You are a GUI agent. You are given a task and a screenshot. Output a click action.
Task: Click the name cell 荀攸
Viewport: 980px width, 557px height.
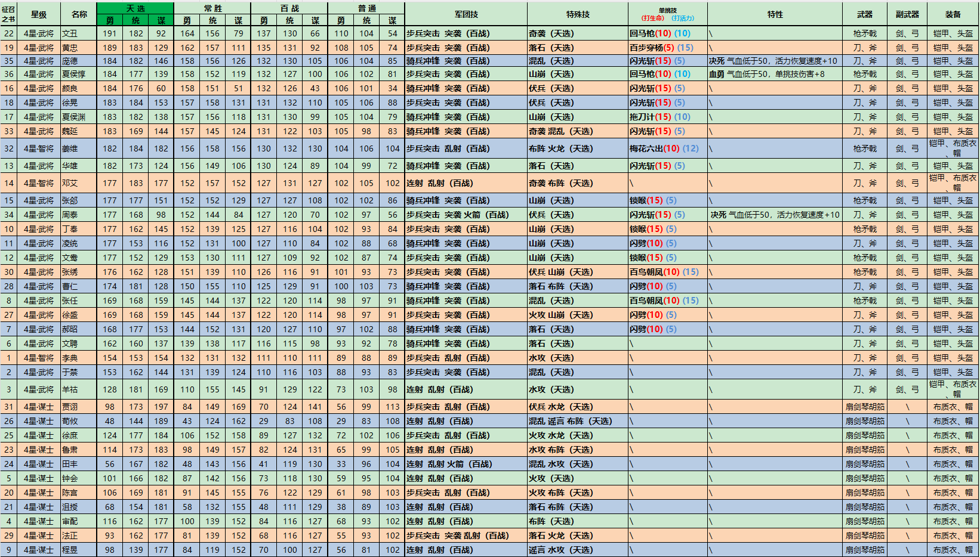pyautogui.click(x=79, y=421)
